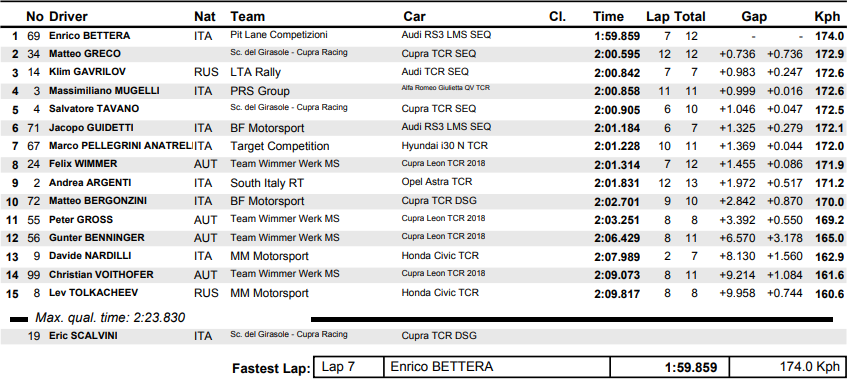
Task: Click the Team column header
Action: 247,17
